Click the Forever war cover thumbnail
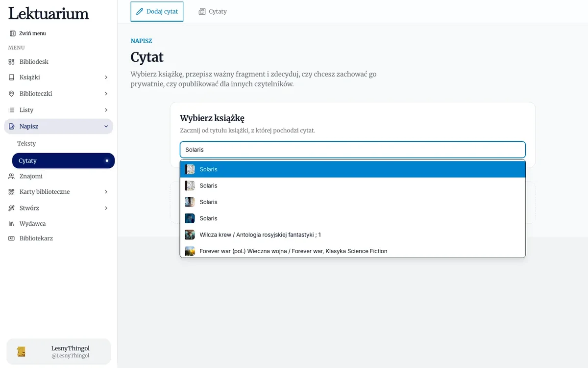 click(190, 251)
